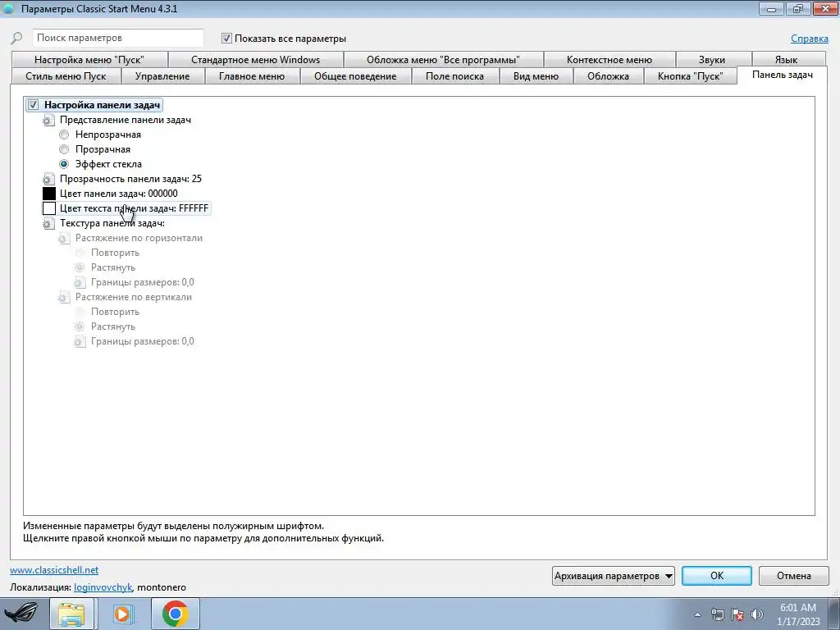The height and width of the screenshot is (630, 840).
Task: Select Растянуть under Растяжение по вертикали
Action: pyautogui.click(x=80, y=326)
